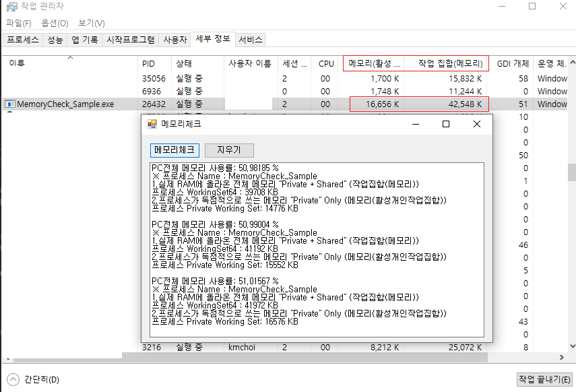Sort by the 이름 column header
The image size is (576, 392).
coord(70,63)
